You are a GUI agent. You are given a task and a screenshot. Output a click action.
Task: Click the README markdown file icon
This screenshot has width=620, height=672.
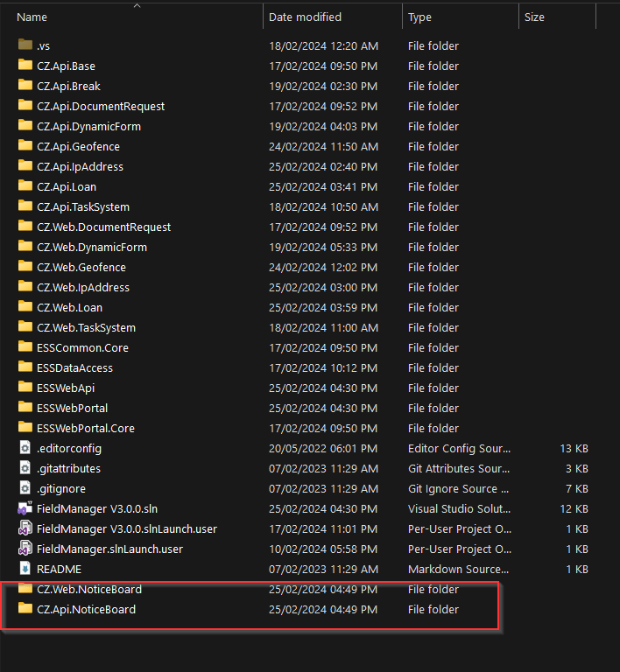click(x=25, y=569)
